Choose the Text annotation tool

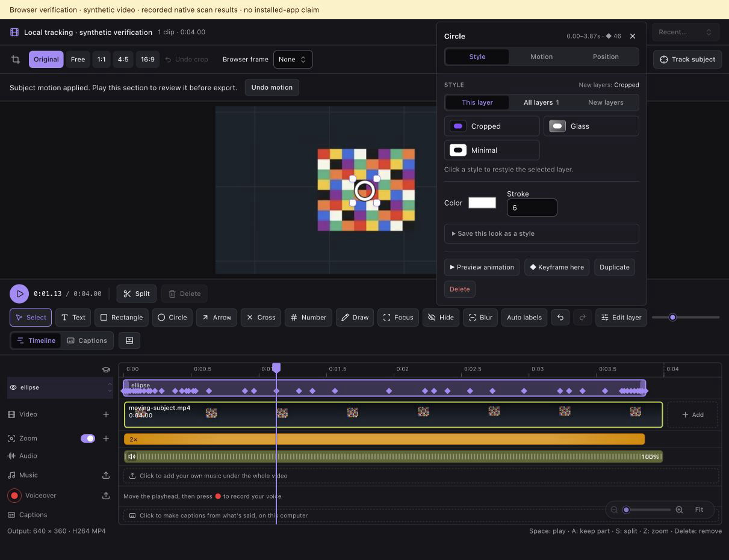(73, 318)
